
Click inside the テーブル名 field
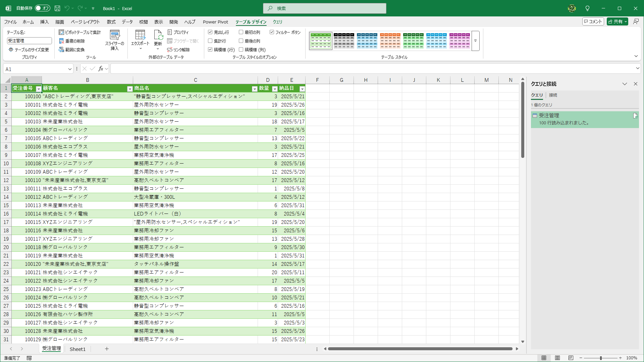pos(29,40)
